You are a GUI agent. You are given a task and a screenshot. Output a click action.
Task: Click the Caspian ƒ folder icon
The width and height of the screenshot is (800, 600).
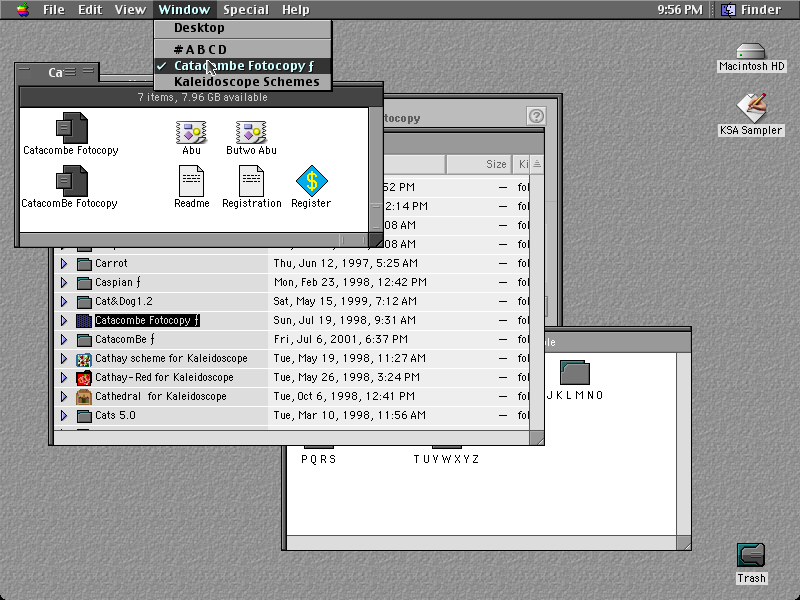[84, 283]
